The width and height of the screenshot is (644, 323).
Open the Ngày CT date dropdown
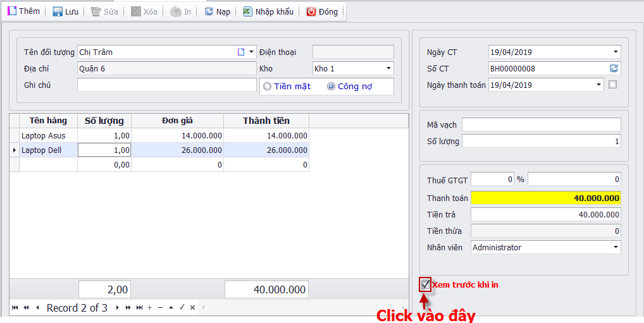pyautogui.click(x=616, y=52)
